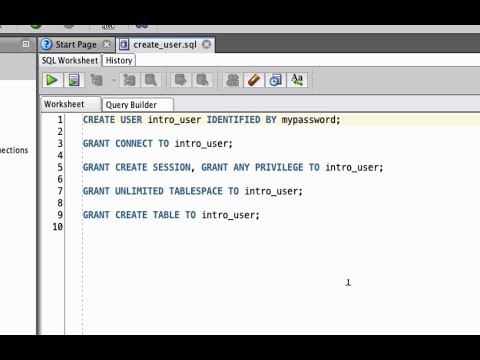Click ANY PRIVILEGE keyword on line 5
The image size is (480, 360).
(268, 167)
